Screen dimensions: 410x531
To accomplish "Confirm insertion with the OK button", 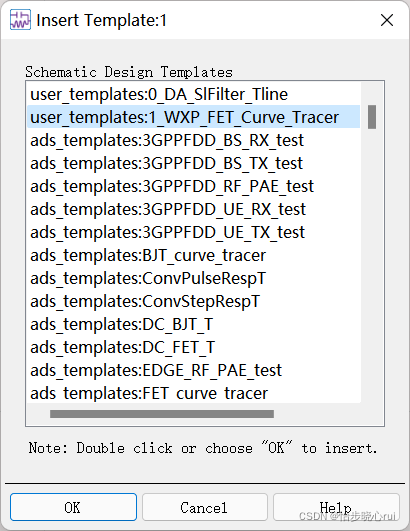I will point(73,507).
